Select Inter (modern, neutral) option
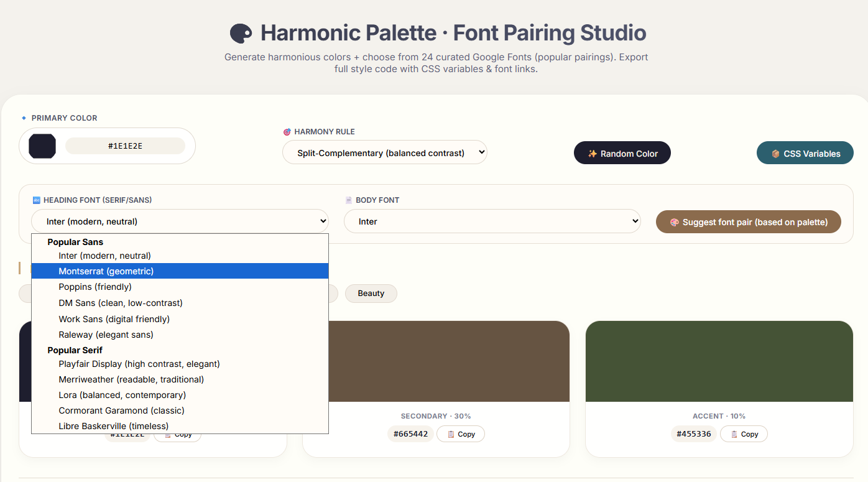868x482 pixels. pos(180,256)
